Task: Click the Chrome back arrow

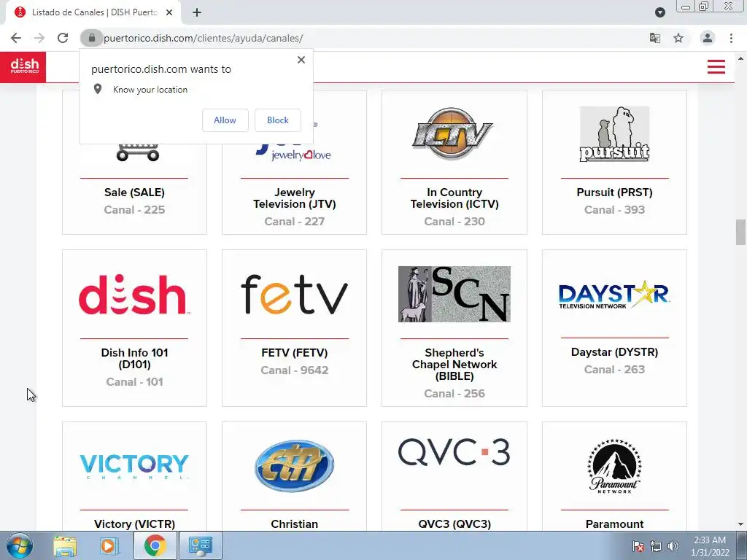Action: [16, 38]
